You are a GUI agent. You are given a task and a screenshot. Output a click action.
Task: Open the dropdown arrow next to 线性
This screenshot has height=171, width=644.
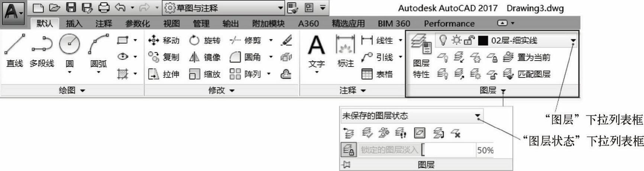tap(400, 40)
